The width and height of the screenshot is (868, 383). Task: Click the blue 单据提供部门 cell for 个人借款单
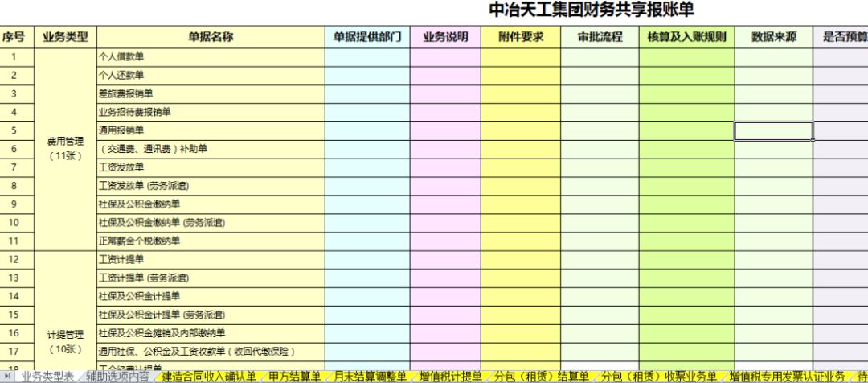pyautogui.click(x=367, y=57)
